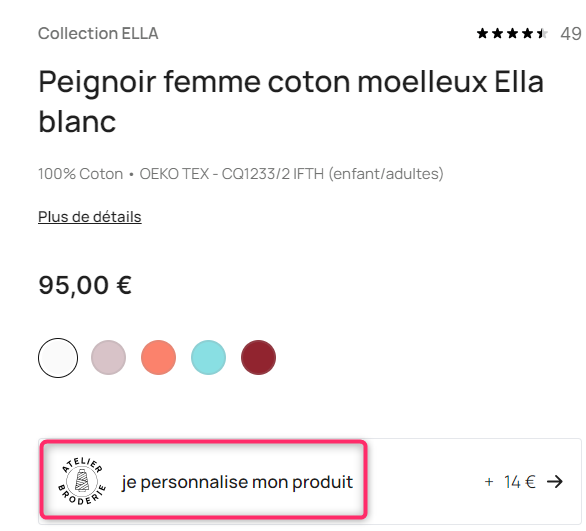Viewport: 586px width, 531px height.
Task: Select the pale mauve color swatch
Action: 108,358
